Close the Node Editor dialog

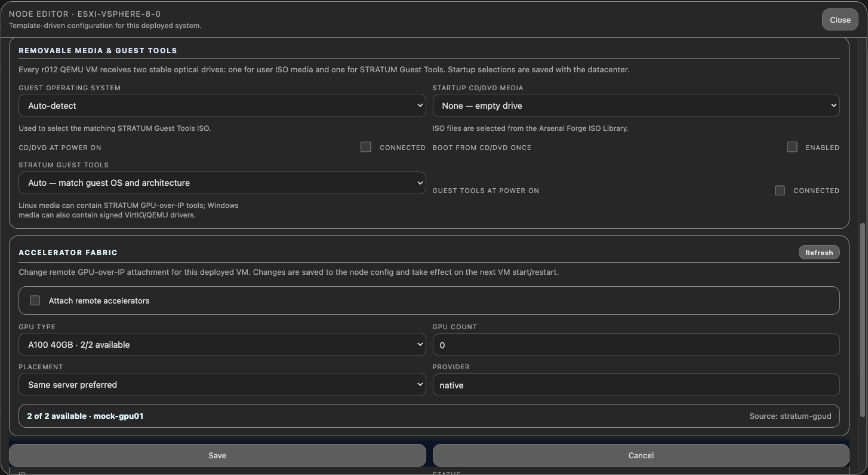pos(840,20)
